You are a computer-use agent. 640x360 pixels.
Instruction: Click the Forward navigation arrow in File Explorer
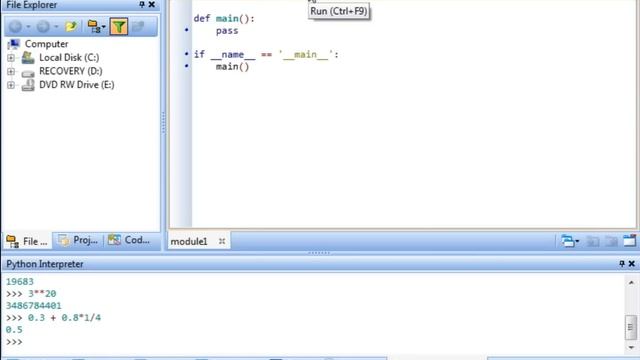pos(43,27)
